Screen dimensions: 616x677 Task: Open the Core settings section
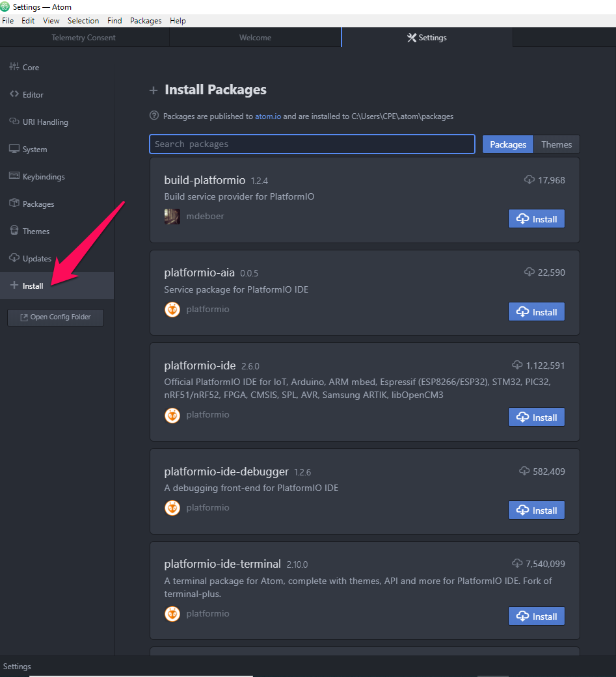tap(30, 68)
